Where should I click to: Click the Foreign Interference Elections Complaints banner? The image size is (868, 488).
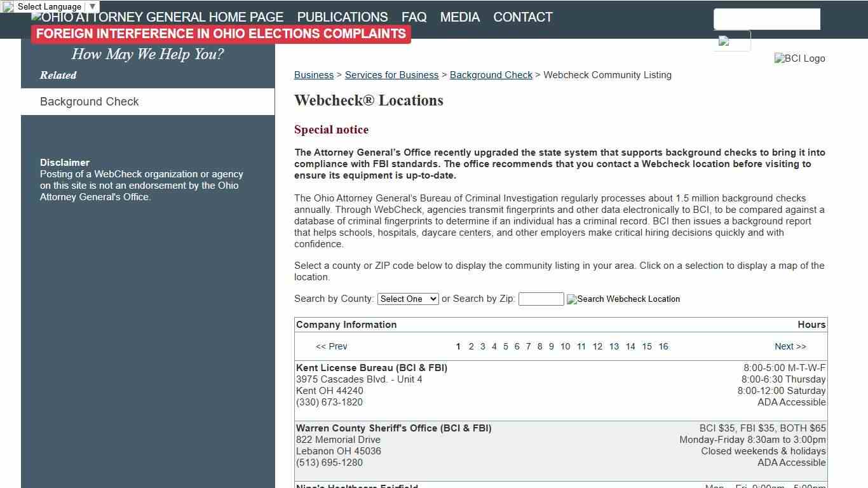pyautogui.click(x=220, y=34)
